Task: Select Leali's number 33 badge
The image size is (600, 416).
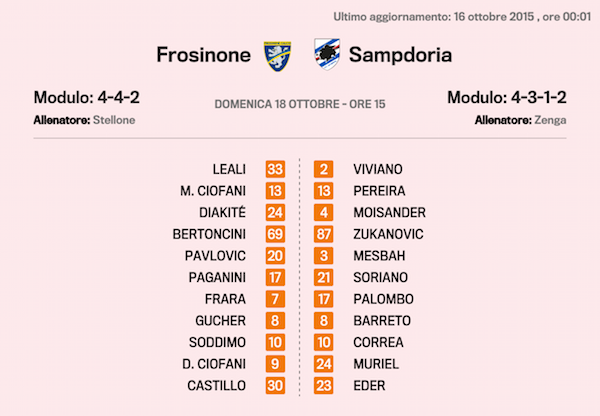Action: coord(276,169)
